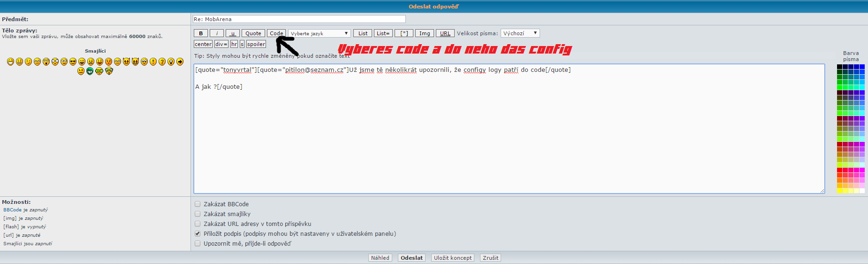The image size is (868, 264).
Task: Tick the Zakázat smajlíky checkbox
Action: tap(198, 214)
